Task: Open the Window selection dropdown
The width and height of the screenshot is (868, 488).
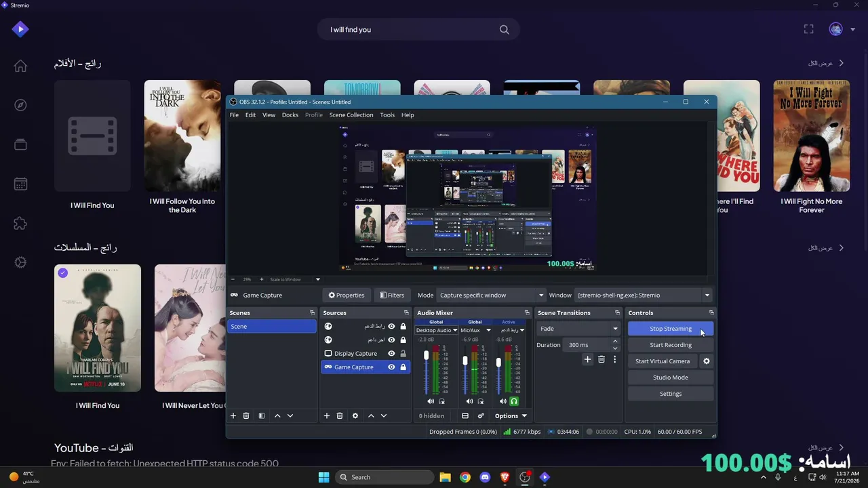Action: pos(644,295)
